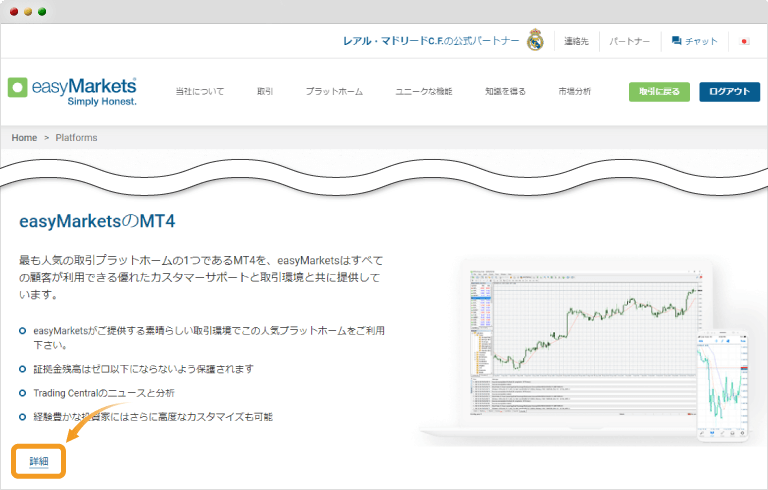Click the レアル・マドリードC.F.の公式パートナー link

tap(431, 41)
